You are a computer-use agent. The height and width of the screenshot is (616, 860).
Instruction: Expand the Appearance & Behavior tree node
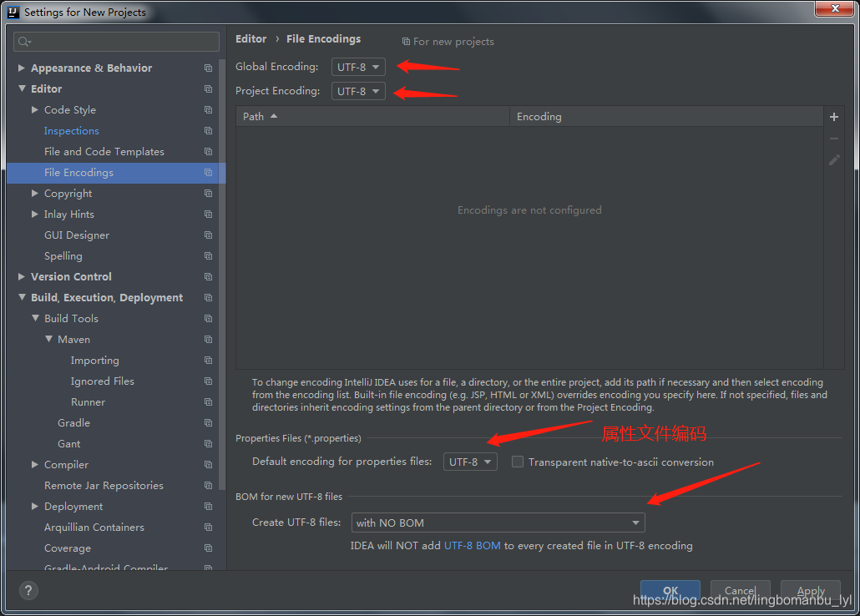[20, 68]
